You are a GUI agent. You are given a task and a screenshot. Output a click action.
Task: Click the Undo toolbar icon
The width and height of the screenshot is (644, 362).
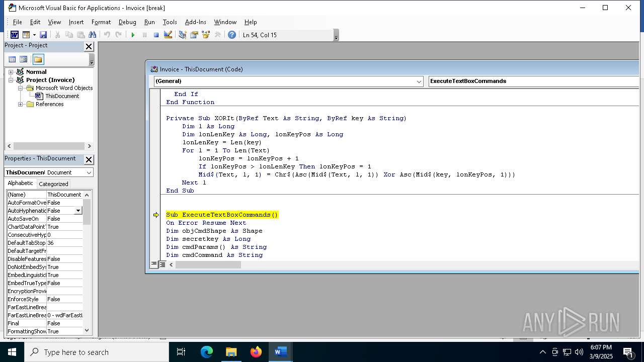(x=107, y=35)
